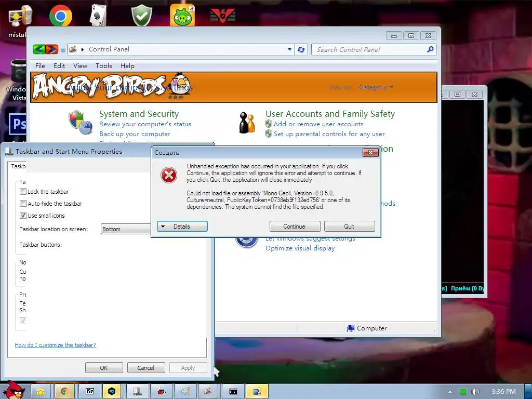The image size is (532, 399).
Task: Click Optimize visual display link
Action: tap(300, 248)
